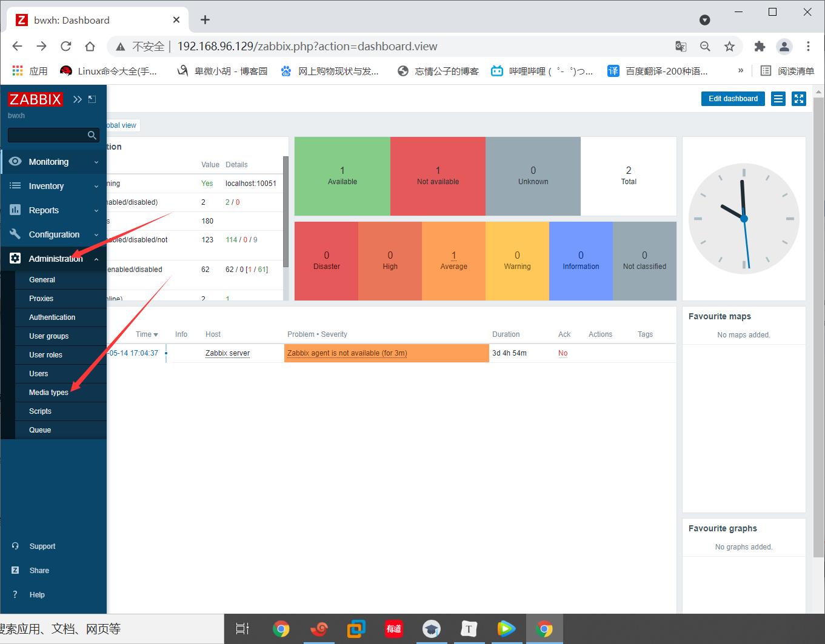Image resolution: width=825 pixels, height=644 pixels.
Task: Toggle kiosk fullscreen mode icon
Action: click(799, 99)
